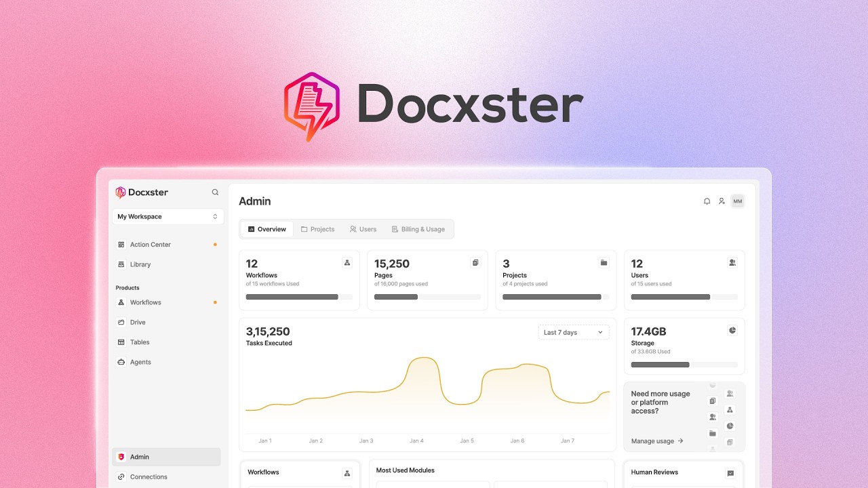Viewport: 868px width, 488px height.
Task: Open the notifications bell icon
Action: 707,201
